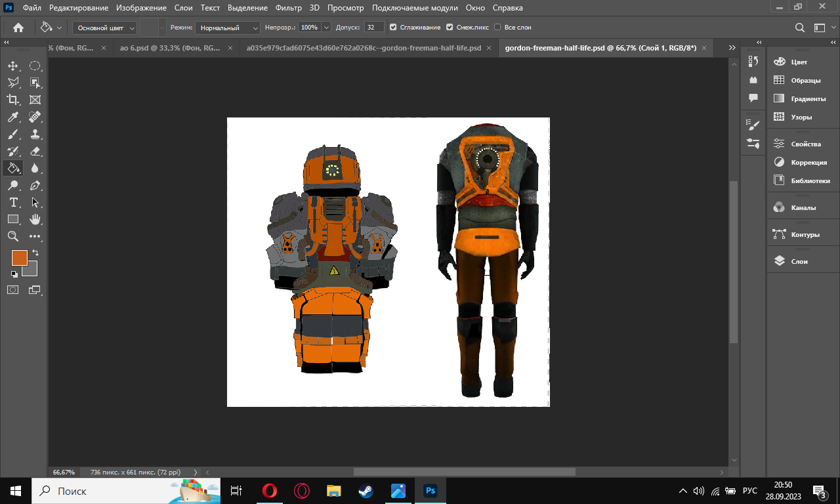Select the Eraser tool
Image resolution: width=840 pixels, height=504 pixels.
tap(35, 151)
